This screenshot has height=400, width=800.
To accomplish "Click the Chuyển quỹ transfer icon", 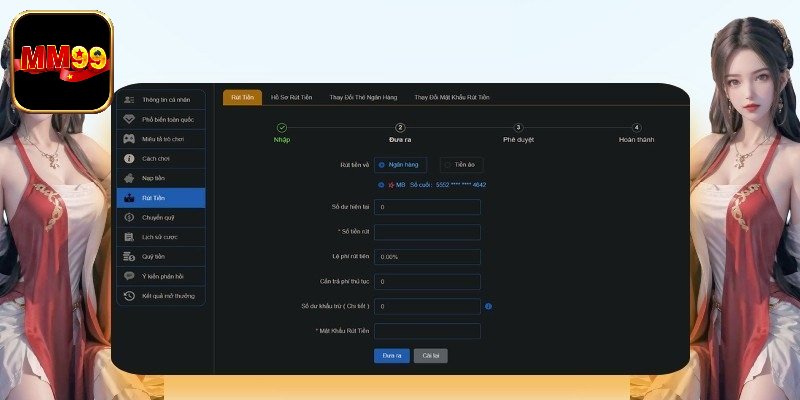I will (x=129, y=217).
